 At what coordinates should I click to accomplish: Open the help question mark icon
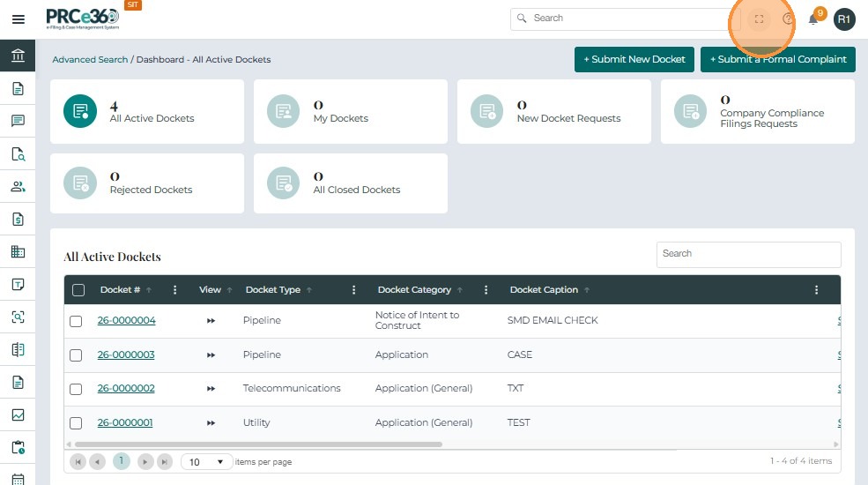[788, 19]
